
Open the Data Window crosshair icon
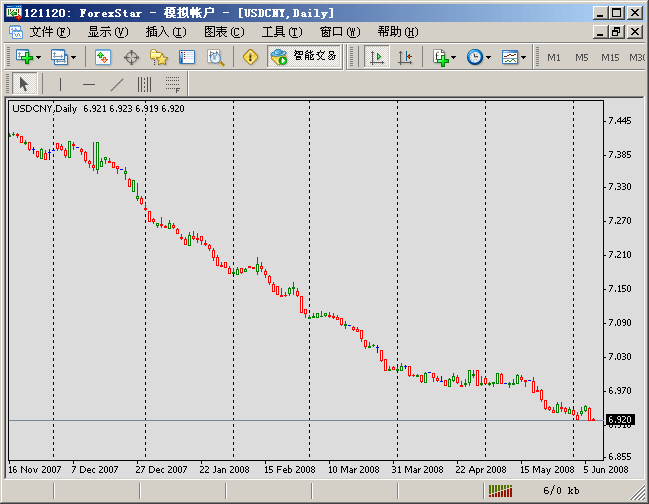[x=131, y=57]
